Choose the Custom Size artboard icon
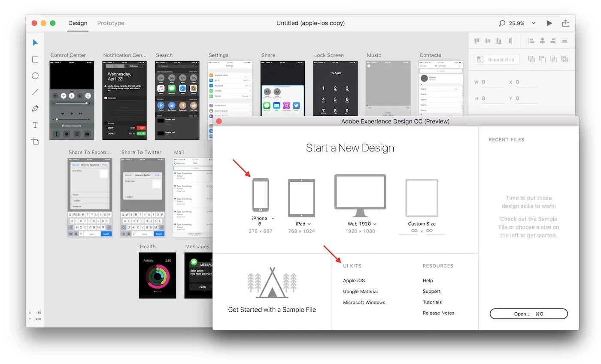601x364 pixels. 422,198
